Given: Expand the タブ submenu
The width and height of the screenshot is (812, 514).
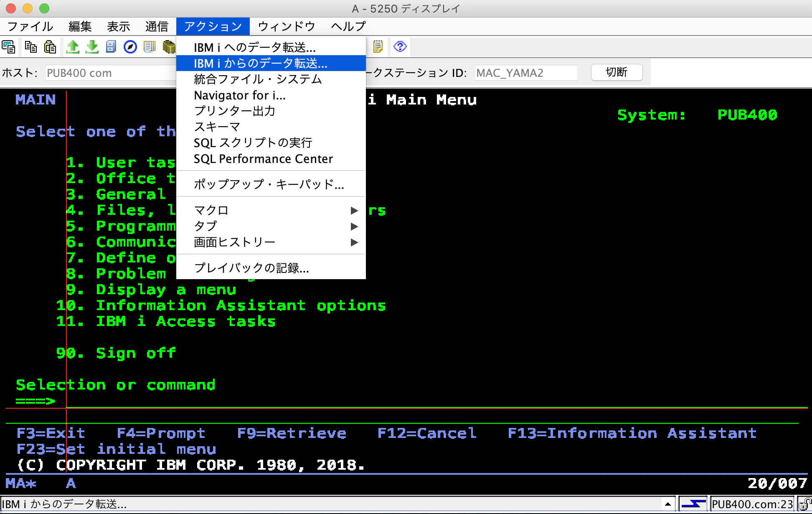Looking at the screenshot, I should pos(271,226).
